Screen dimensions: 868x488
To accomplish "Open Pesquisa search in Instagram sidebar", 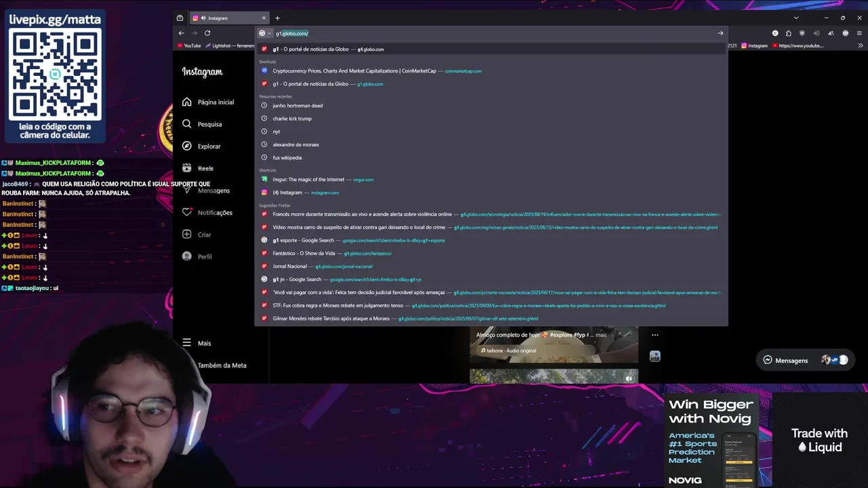I will pyautogui.click(x=202, y=124).
